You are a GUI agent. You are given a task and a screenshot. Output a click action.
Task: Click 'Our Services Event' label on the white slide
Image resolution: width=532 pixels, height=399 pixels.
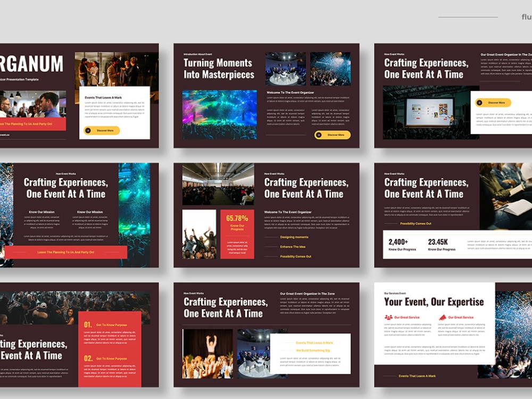click(395, 293)
